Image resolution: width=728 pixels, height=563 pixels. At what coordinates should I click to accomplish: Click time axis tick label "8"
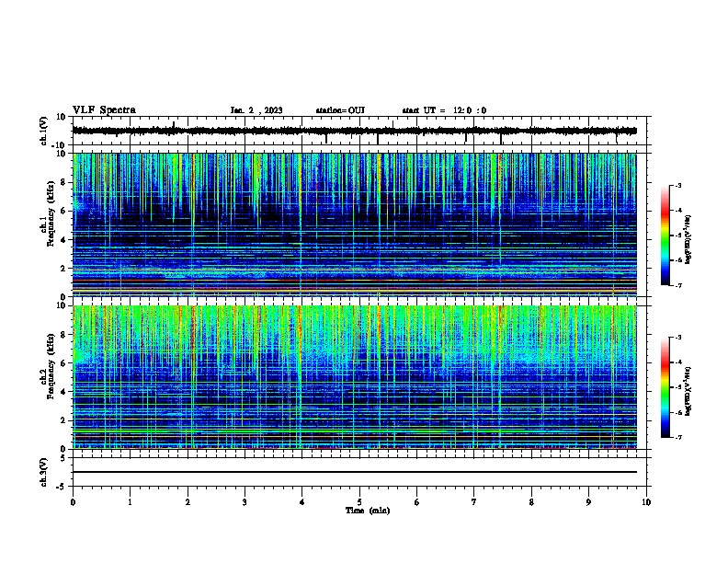531,502
